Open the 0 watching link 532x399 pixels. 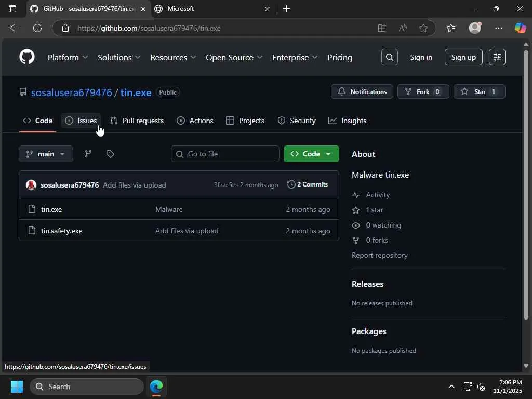pos(377,225)
